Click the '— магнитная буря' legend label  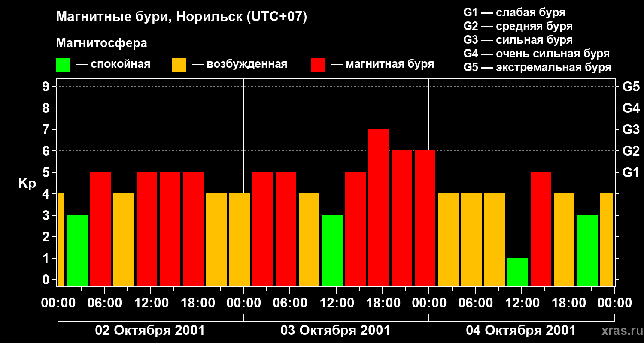click(383, 64)
